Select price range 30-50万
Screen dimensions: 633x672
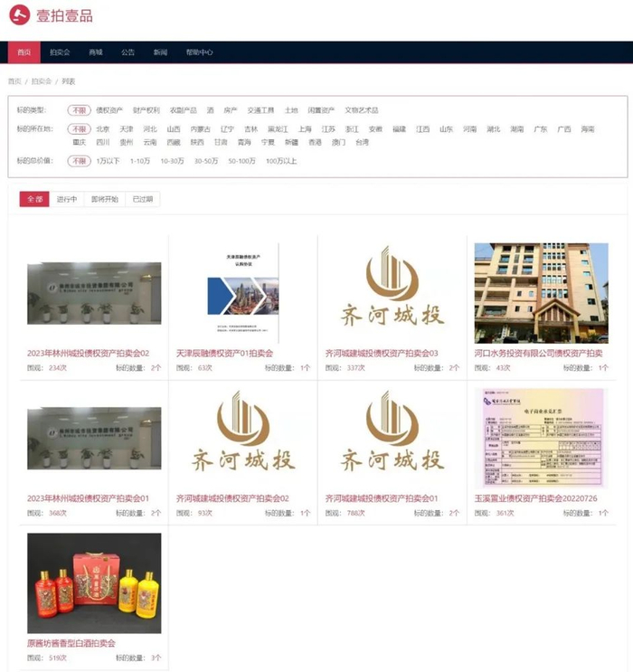tap(206, 161)
